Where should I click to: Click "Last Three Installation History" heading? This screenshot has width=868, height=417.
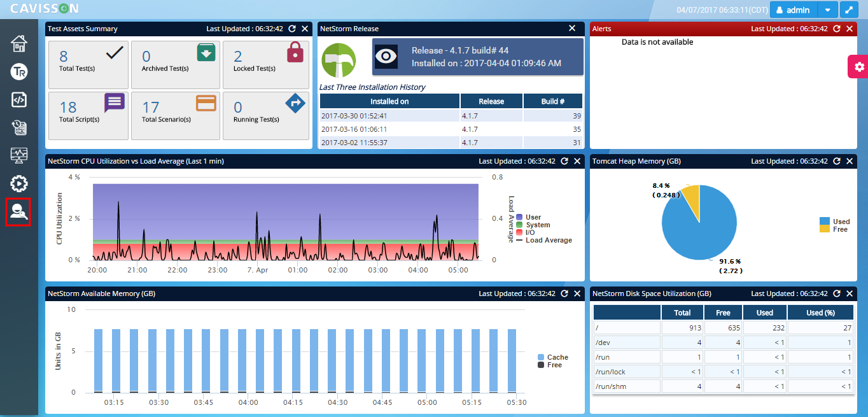[372, 87]
